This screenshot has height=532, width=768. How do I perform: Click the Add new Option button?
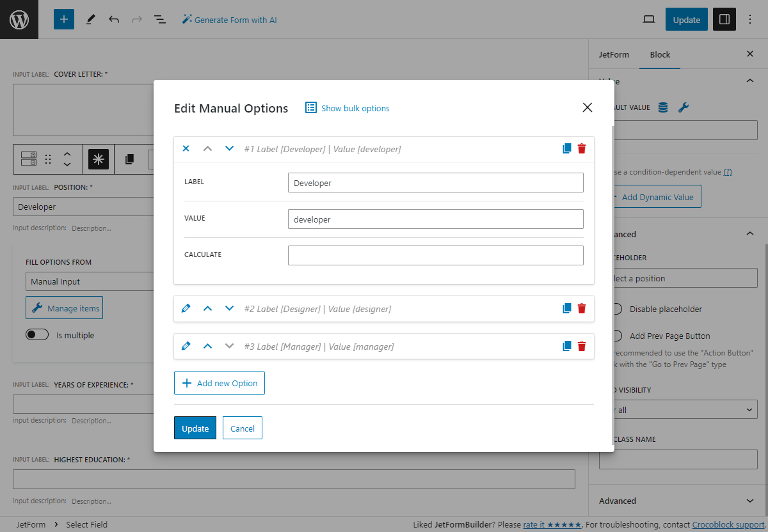point(219,383)
